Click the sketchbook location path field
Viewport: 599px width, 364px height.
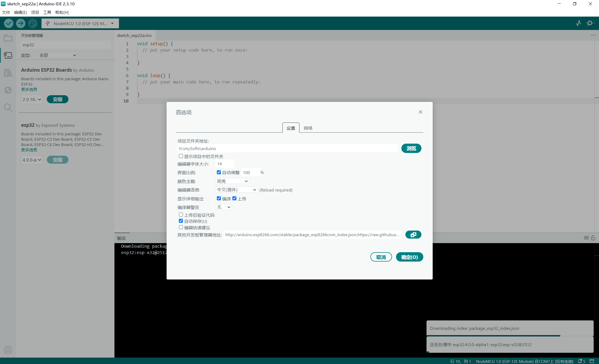point(287,148)
